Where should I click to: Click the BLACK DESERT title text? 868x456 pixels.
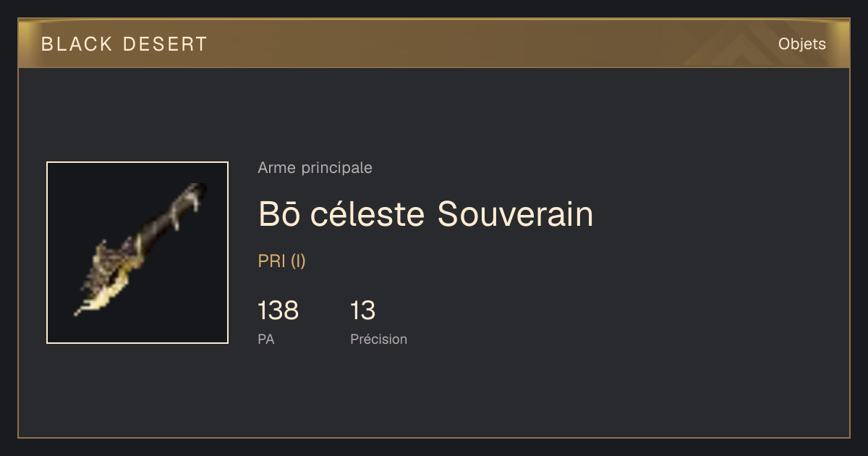(x=124, y=44)
